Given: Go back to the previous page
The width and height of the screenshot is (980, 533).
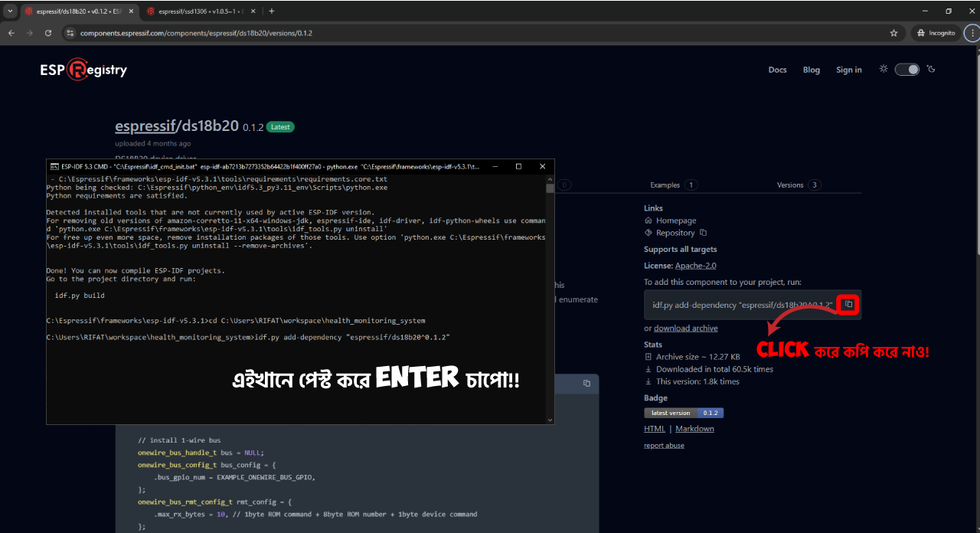Looking at the screenshot, I should (x=11, y=33).
